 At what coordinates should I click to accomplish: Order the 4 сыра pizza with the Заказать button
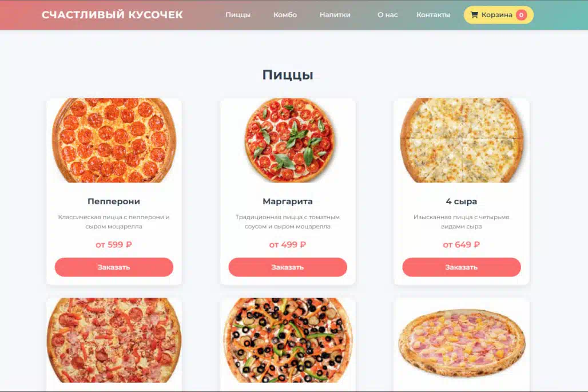(x=461, y=267)
